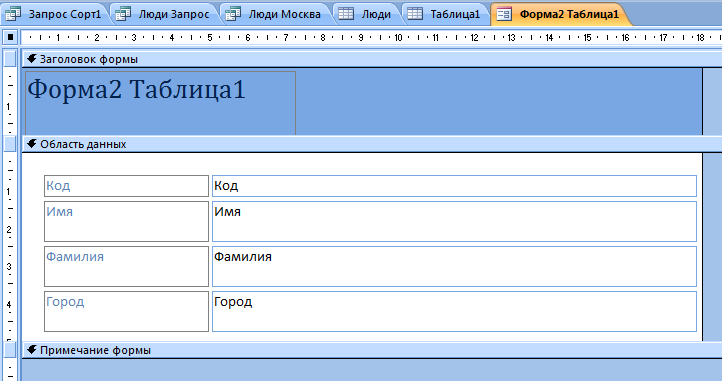Click the arrow icon beside Заголовок формы
The width and height of the screenshot is (722, 381).
[x=31, y=59]
